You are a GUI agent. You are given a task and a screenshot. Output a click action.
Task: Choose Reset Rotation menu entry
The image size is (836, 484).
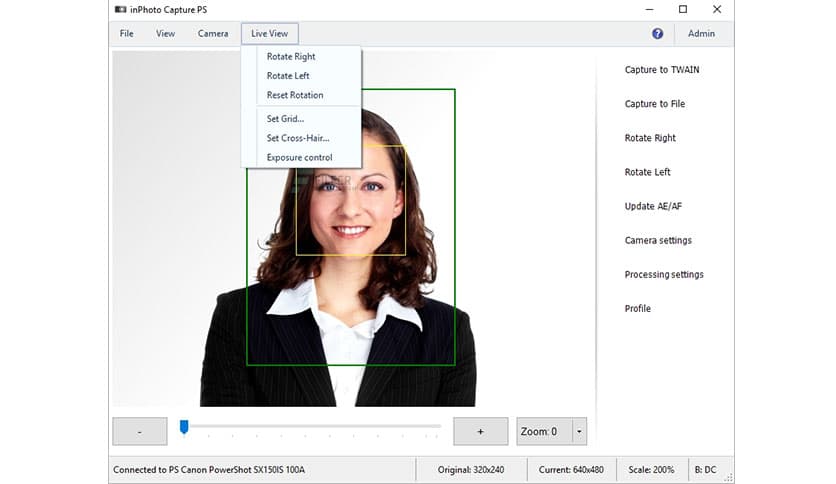click(295, 95)
